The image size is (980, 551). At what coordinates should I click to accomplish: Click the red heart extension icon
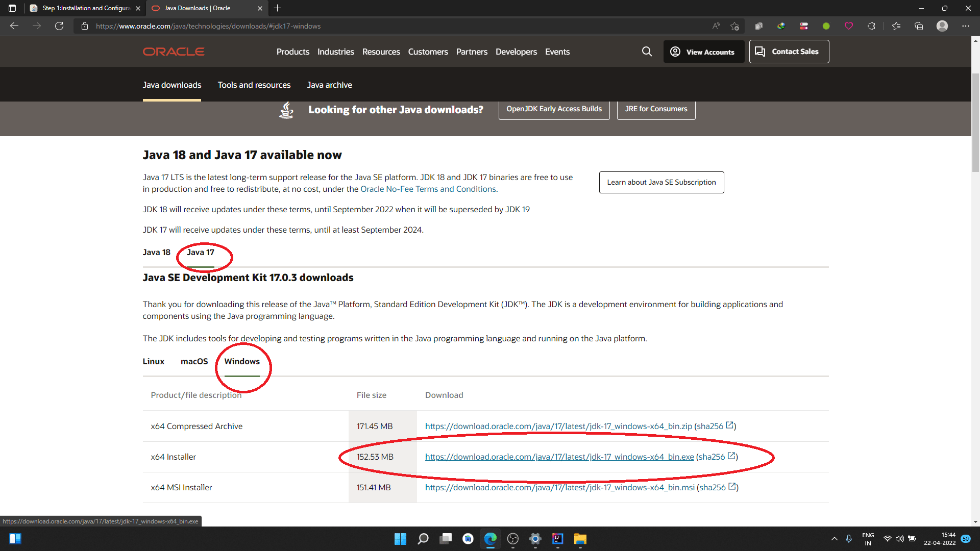849,26
